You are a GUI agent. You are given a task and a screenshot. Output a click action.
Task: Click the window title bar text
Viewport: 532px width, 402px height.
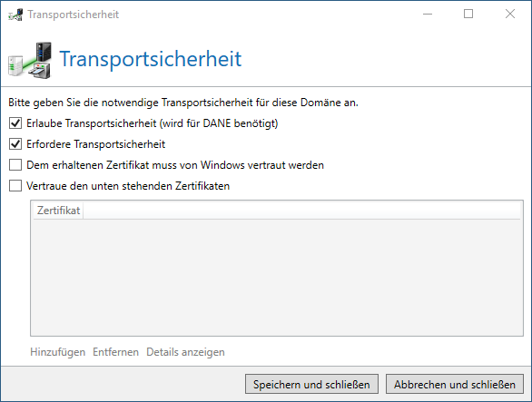pos(74,15)
